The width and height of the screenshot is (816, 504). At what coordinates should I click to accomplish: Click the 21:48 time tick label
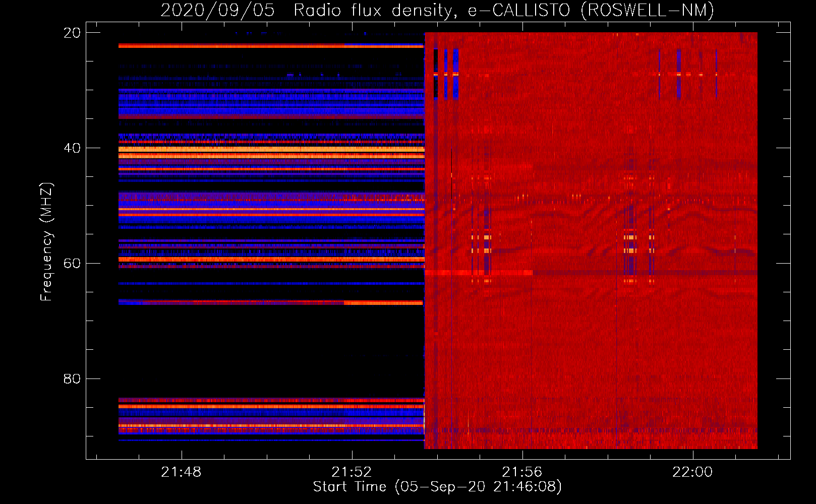point(181,472)
